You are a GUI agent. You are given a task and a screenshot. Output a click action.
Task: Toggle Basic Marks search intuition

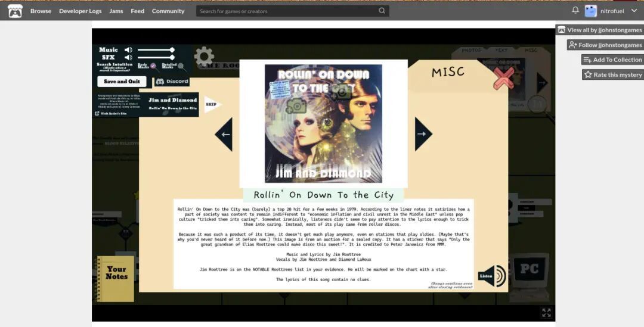153,66
